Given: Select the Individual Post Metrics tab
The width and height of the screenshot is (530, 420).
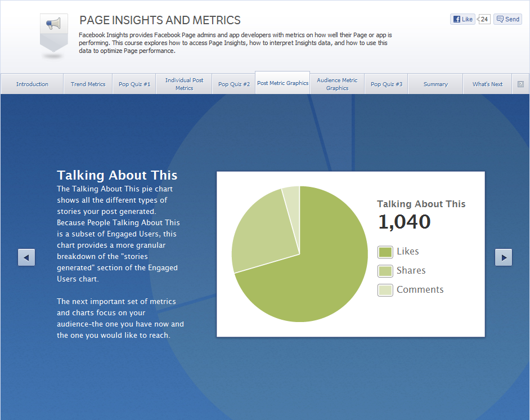Looking at the screenshot, I should point(184,84).
